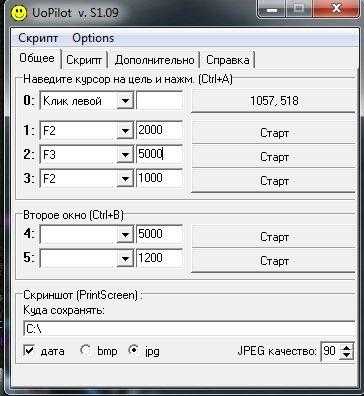Increase JPEG quality with up arrow
The width and height of the screenshot is (364, 396).
tap(347, 347)
